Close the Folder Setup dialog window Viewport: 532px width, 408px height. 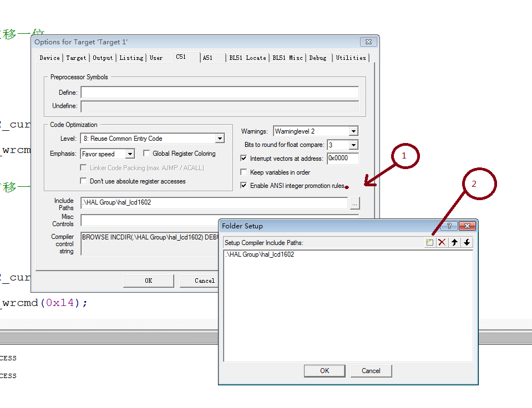pyautogui.click(x=467, y=226)
